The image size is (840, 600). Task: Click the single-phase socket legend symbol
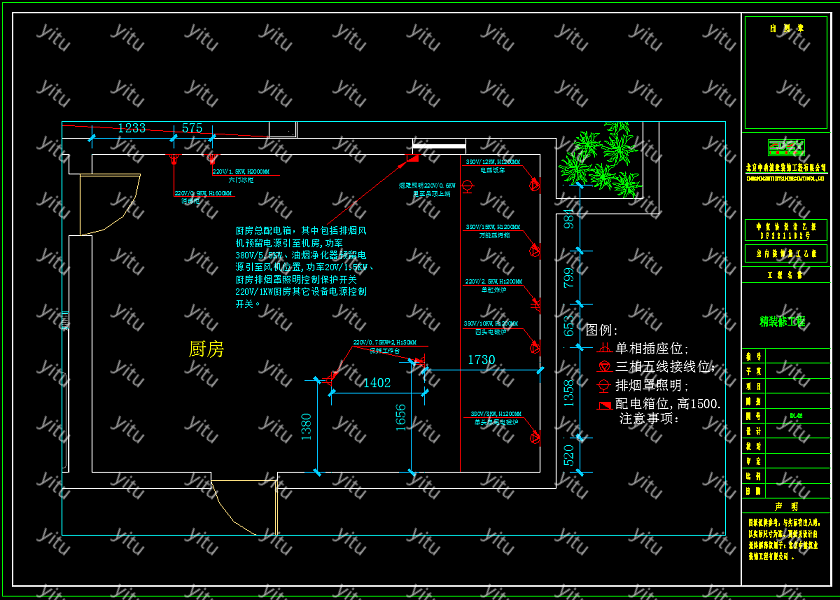605,348
